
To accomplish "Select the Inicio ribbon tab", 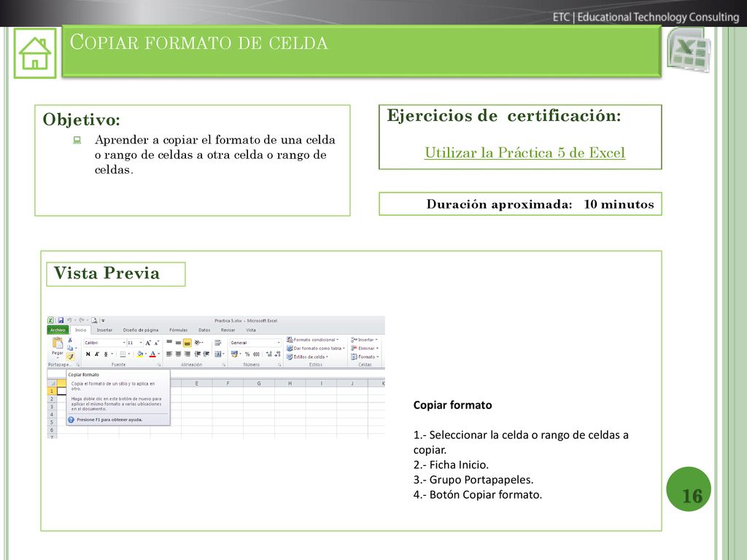I will (x=80, y=330).
